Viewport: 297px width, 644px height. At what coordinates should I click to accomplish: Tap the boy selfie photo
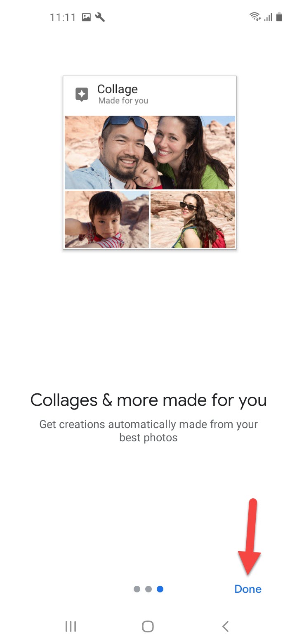[107, 219]
